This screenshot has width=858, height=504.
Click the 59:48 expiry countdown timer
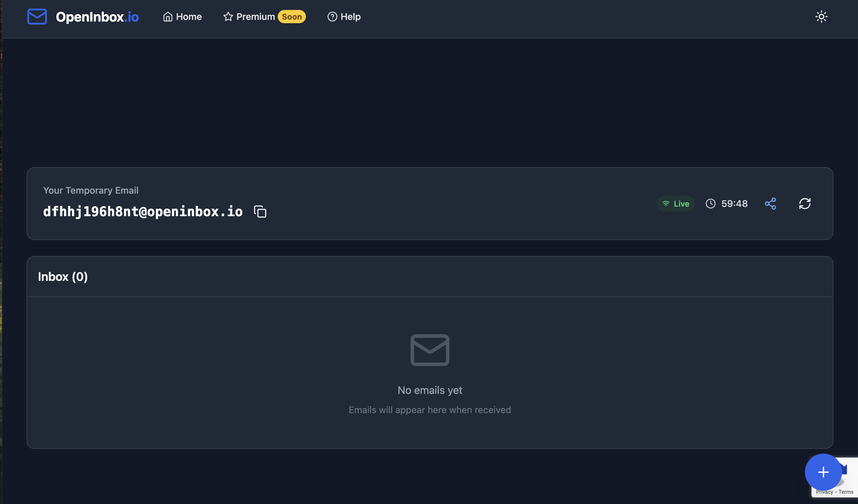click(734, 204)
